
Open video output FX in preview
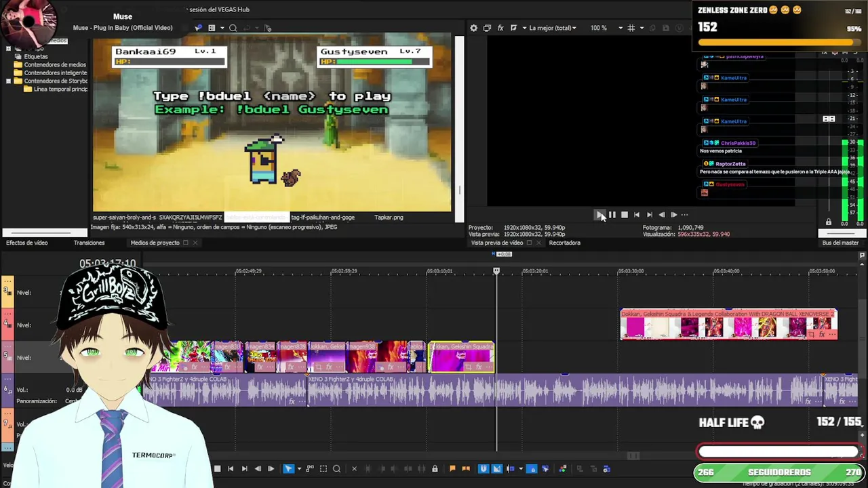click(500, 28)
